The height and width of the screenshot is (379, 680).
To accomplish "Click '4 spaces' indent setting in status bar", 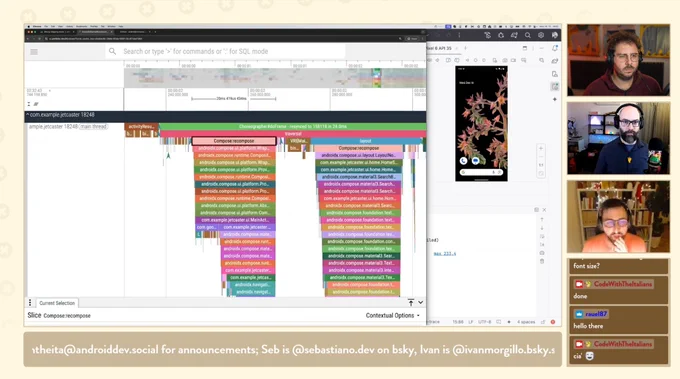I will 526,322.
